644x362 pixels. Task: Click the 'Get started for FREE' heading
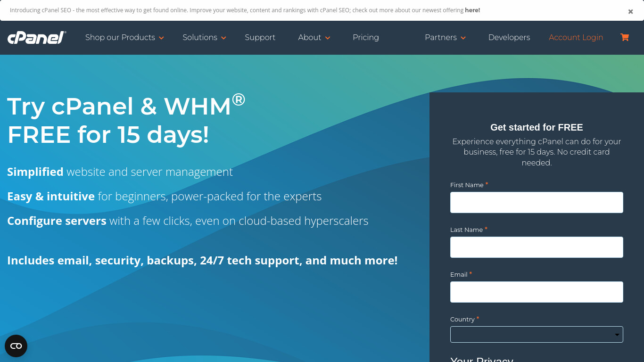point(537,127)
